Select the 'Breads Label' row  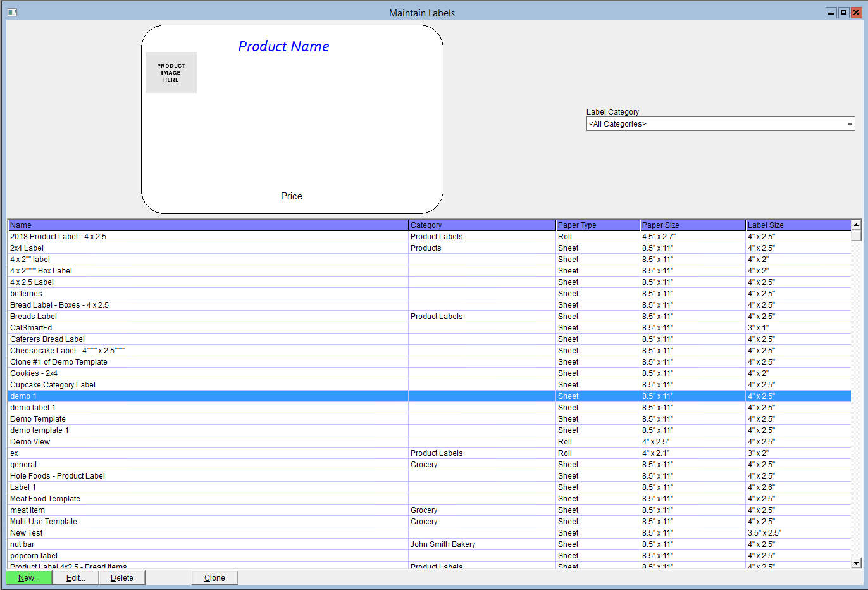click(x=430, y=317)
